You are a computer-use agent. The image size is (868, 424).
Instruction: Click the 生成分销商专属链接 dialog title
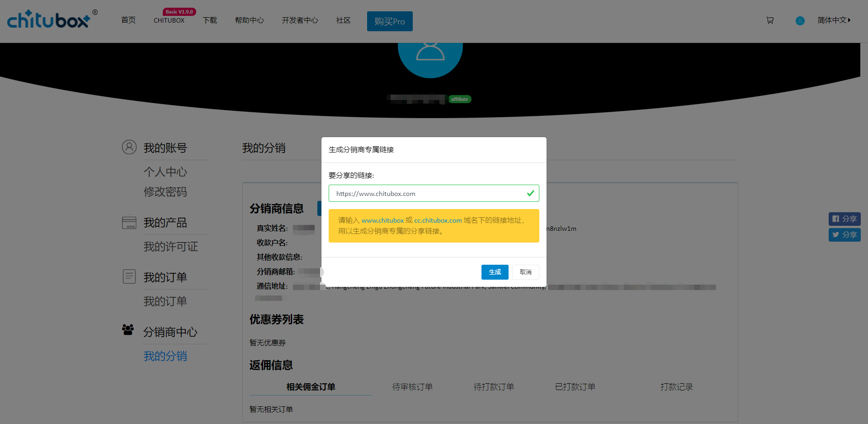[x=361, y=150]
